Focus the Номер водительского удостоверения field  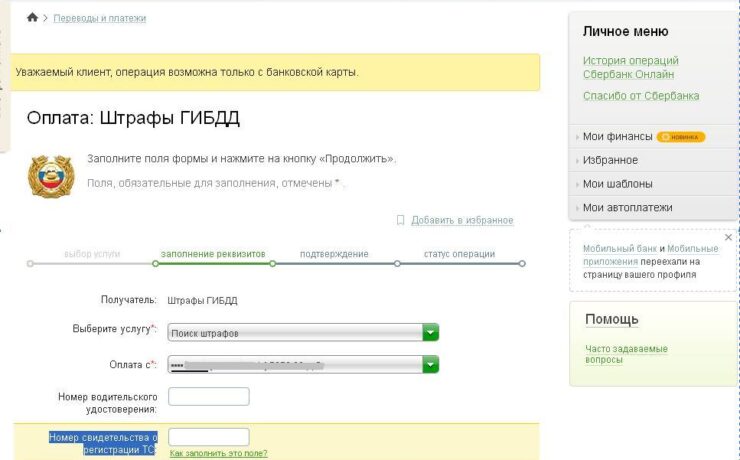pyautogui.click(x=209, y=396)
